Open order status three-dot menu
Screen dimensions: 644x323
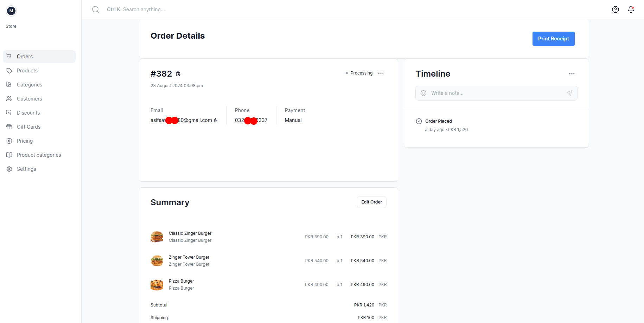click(381, 73)
